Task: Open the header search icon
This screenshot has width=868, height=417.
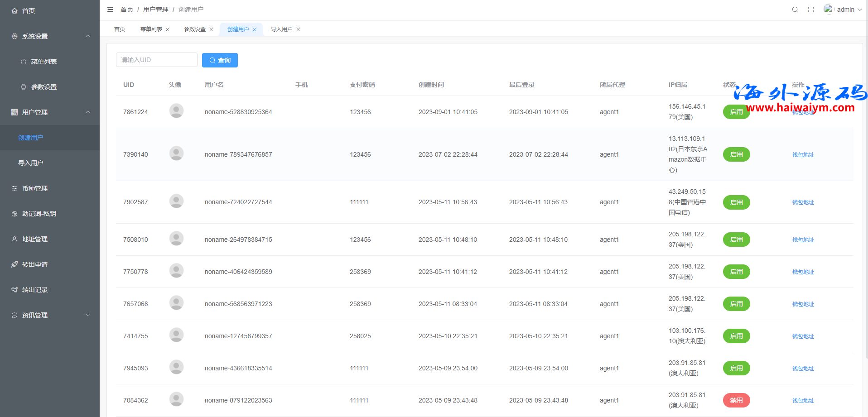Action: pos(795,10)
